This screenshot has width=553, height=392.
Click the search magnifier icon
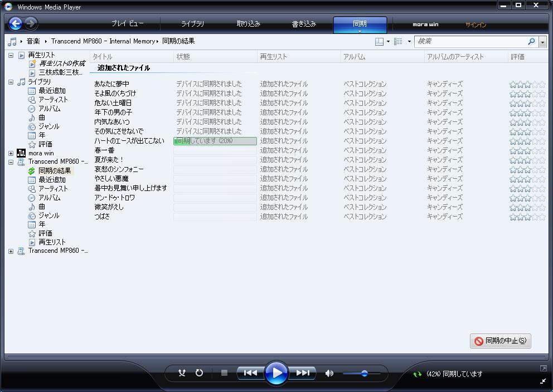click(x=531, y=42)
